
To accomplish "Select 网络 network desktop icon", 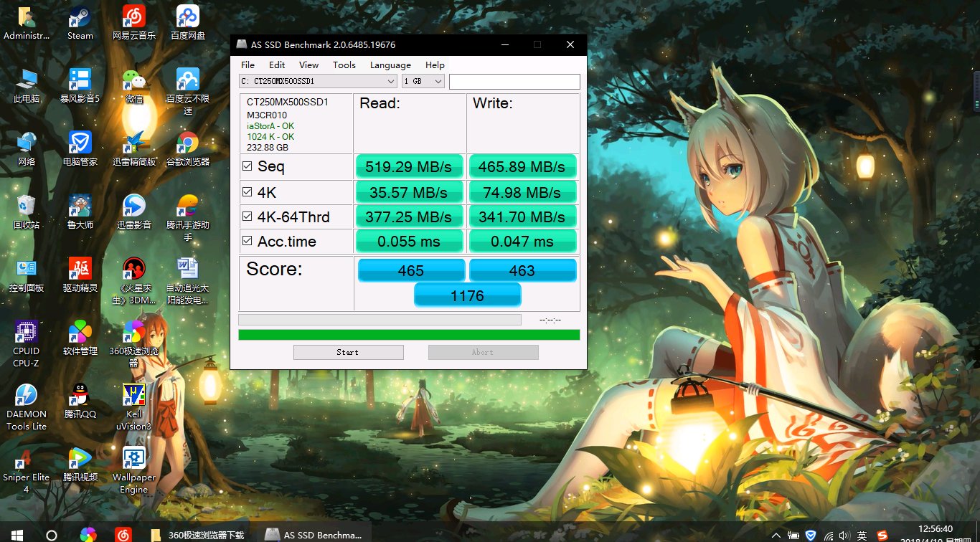I will tap(27, 148).
